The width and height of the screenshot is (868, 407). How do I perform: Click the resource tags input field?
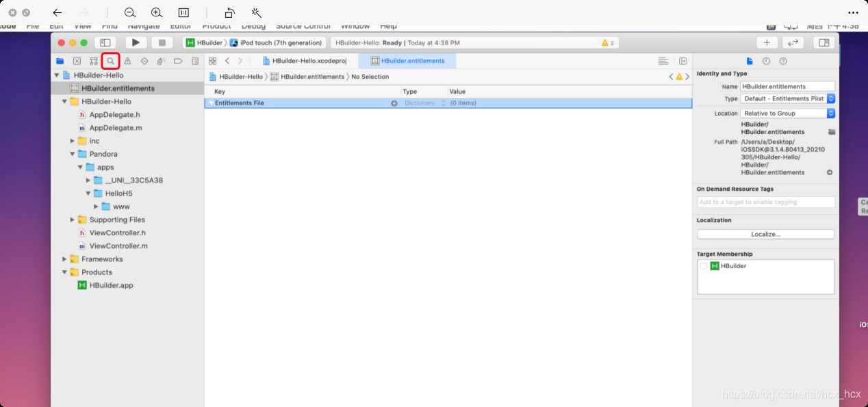[x=766, y=202]
